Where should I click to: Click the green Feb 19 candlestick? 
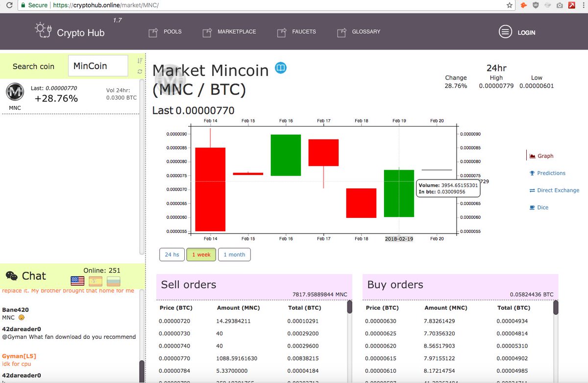[399, 193]
